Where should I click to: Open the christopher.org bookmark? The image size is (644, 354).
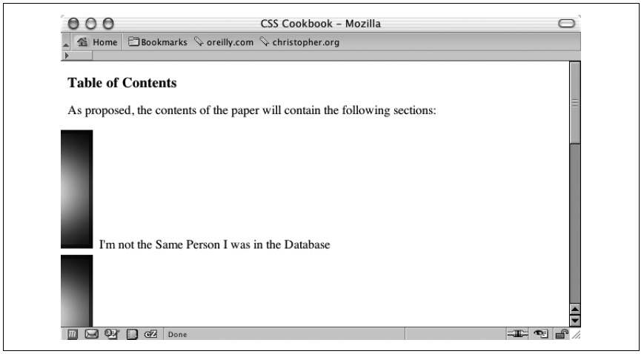[300, 42]
